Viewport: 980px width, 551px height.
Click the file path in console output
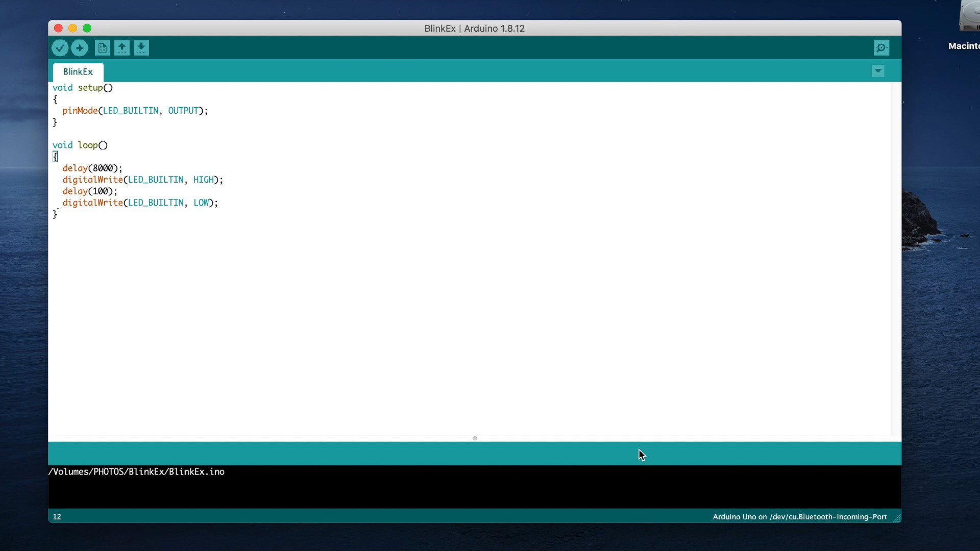(136, 472)
